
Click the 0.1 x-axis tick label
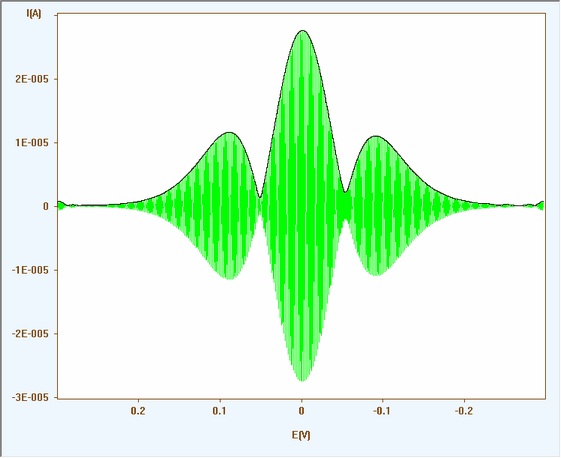(x=220, y=411)
